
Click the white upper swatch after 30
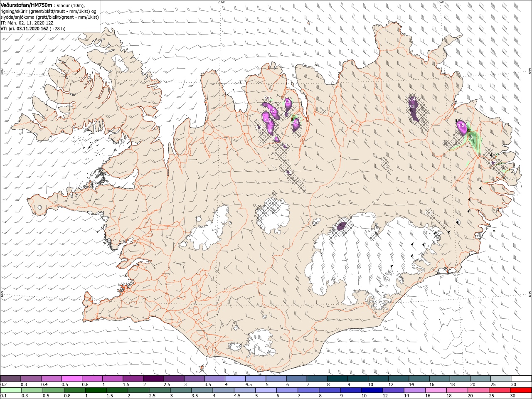coord(521,379)
